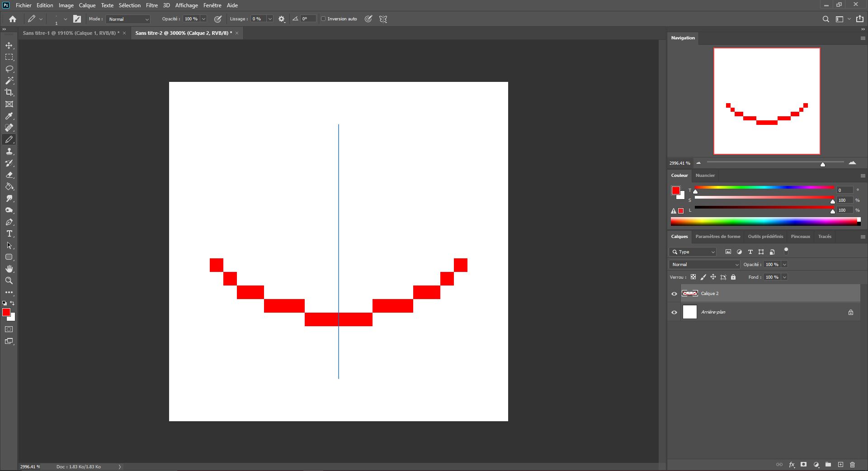Image resolution: width=868 pixels, height=471 pixels.
Task: Select the Eyedropper tool
Action: [x=9, y=116]
